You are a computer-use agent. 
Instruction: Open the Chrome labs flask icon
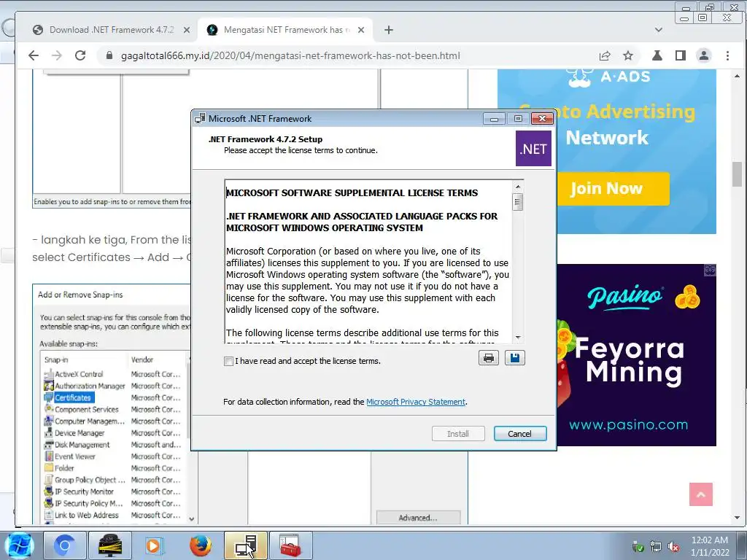[657, 55]
